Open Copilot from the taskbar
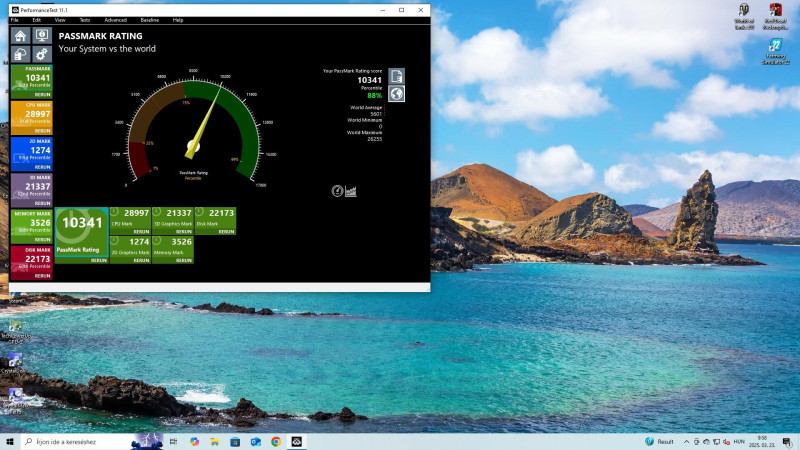The height and width of the screenshot is (450, 800). click(194, 441)
